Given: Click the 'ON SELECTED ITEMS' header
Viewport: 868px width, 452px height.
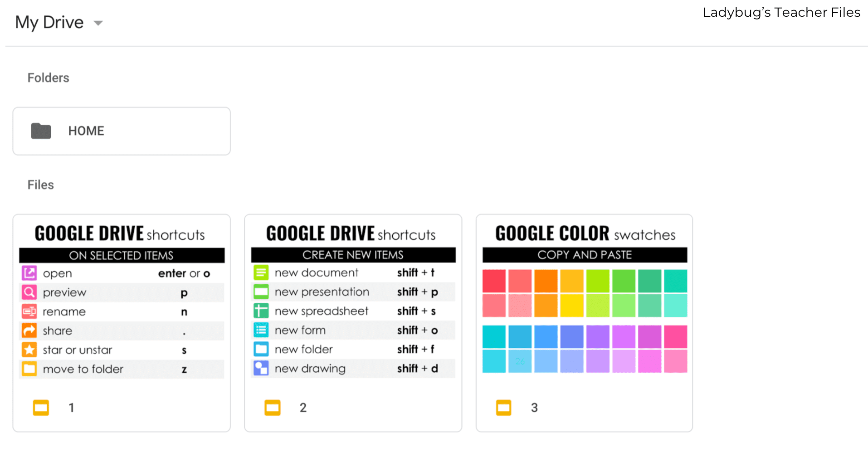Looking at the screenshot, I should (x=122, y=255).
